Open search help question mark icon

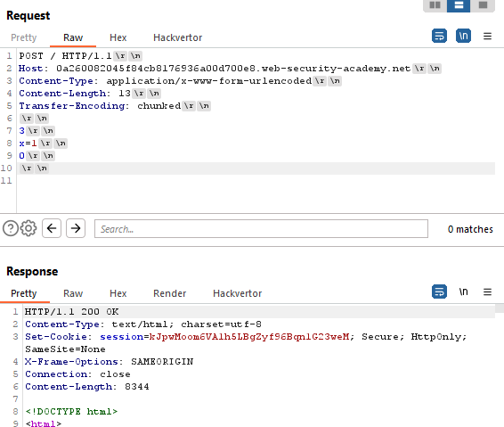tap(11, 228)
